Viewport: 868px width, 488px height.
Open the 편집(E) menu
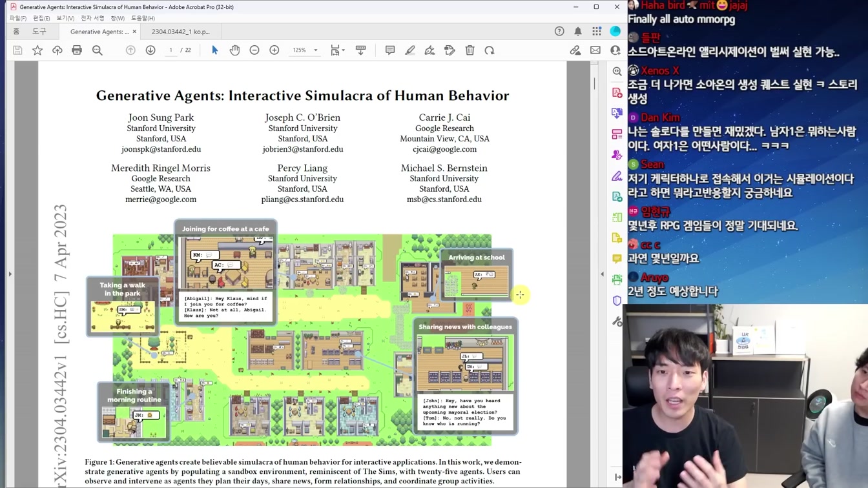(41, 18)
